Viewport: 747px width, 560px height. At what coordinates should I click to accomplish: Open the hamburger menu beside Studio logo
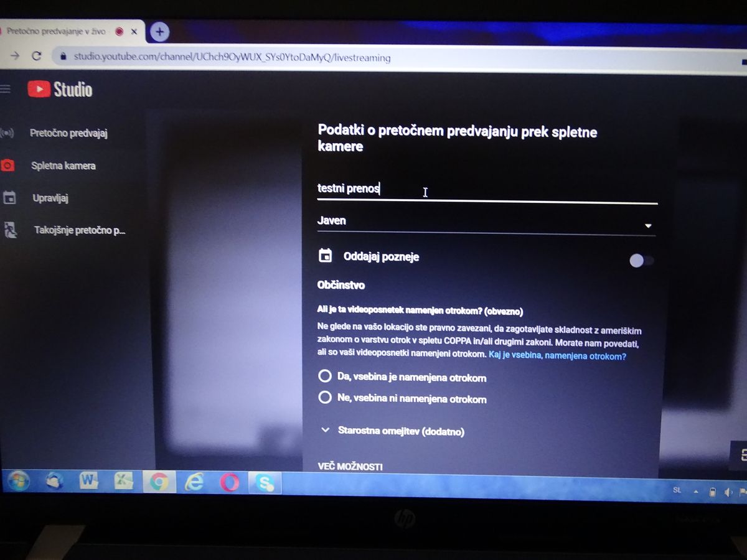click(x=6, y=89)
